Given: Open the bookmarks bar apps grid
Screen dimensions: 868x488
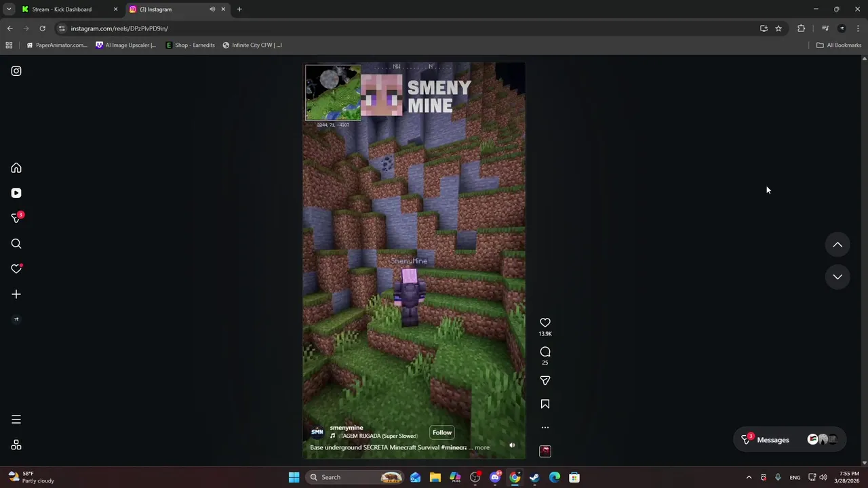Looking at the screenshot, I should [9, 45].
